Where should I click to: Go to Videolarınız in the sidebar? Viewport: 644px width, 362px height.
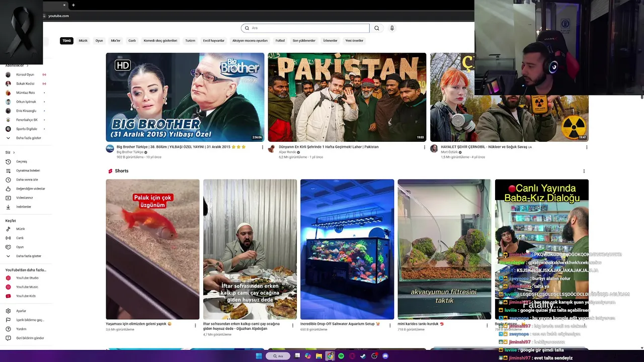pos(24,198)
